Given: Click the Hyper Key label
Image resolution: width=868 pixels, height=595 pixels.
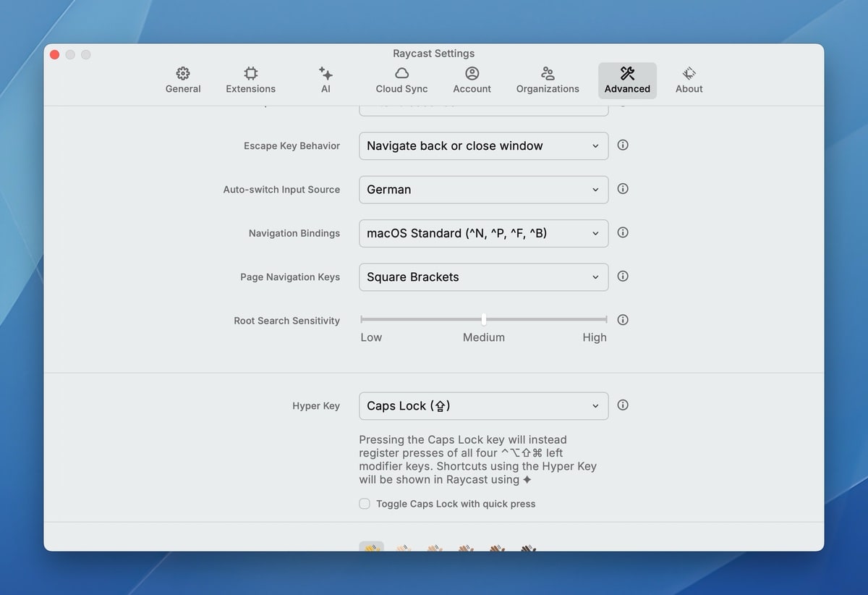Looking at the screenshot, I should (316, 406).
